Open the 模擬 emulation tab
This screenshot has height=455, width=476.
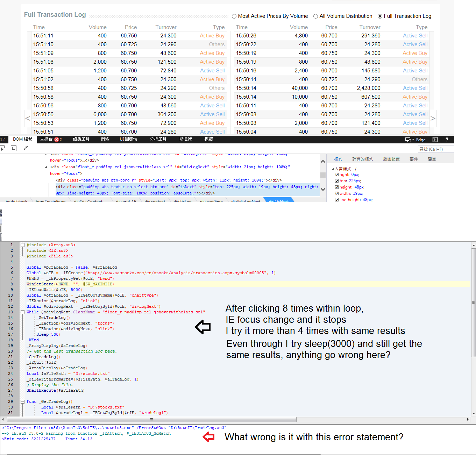tap(209, 139)
